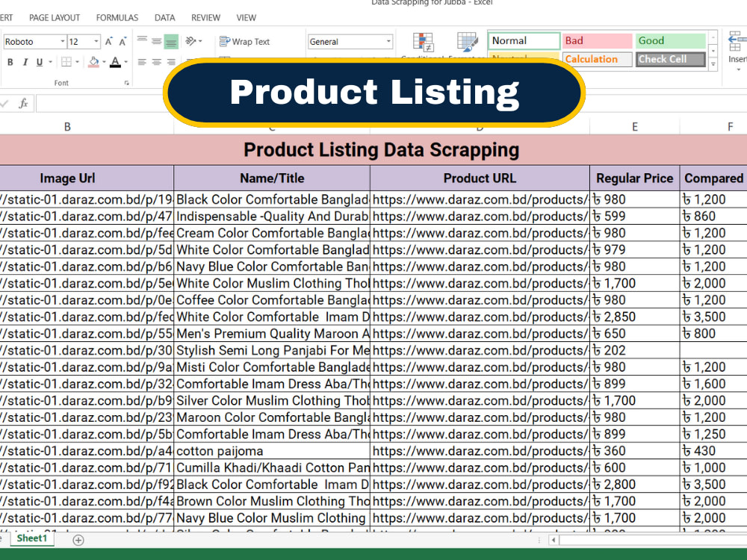Toggle Bold formatting
The width and height of the screenshot is (747, 560).
(10, 62)
